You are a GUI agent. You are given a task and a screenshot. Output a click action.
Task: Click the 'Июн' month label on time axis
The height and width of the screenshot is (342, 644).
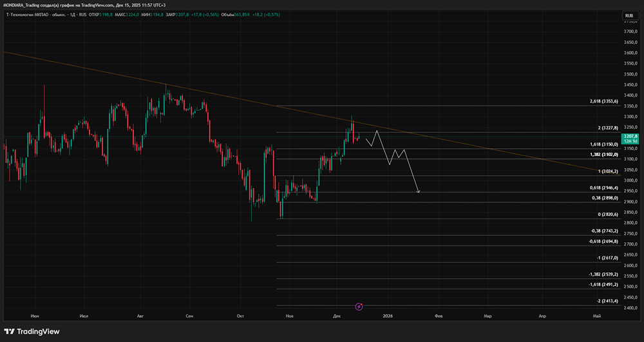point(35,316)
